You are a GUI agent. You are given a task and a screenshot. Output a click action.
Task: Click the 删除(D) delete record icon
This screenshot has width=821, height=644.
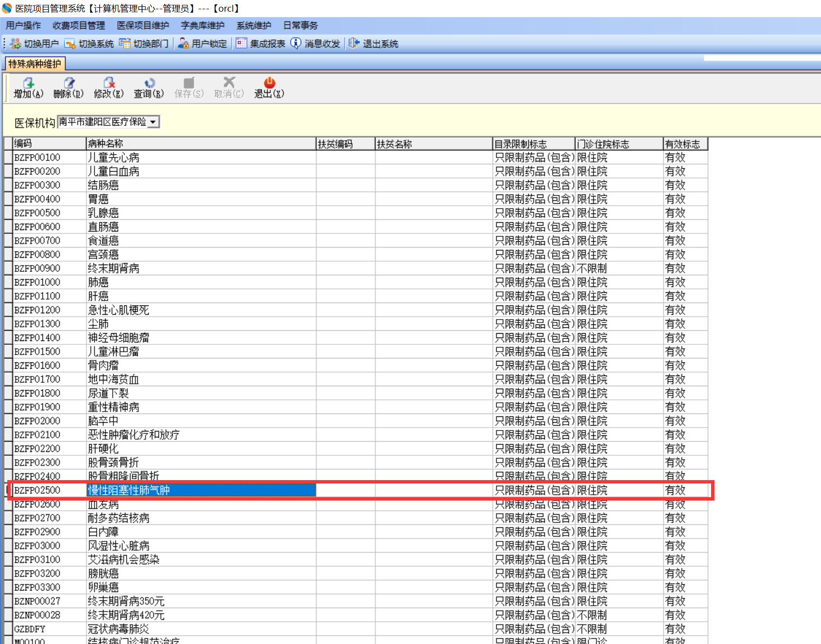click(x=69, y=83)
